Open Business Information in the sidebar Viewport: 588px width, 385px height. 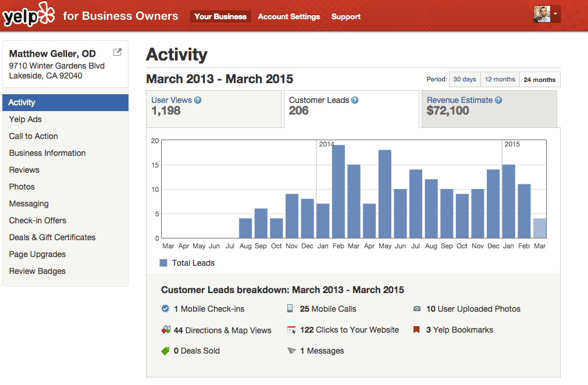pyautogui.click(x=65, y=153)
